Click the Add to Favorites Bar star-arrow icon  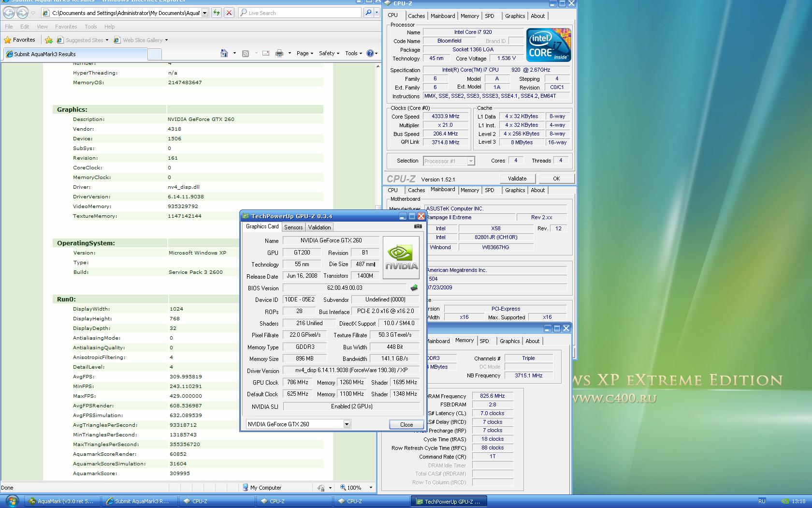coord(49,40)
